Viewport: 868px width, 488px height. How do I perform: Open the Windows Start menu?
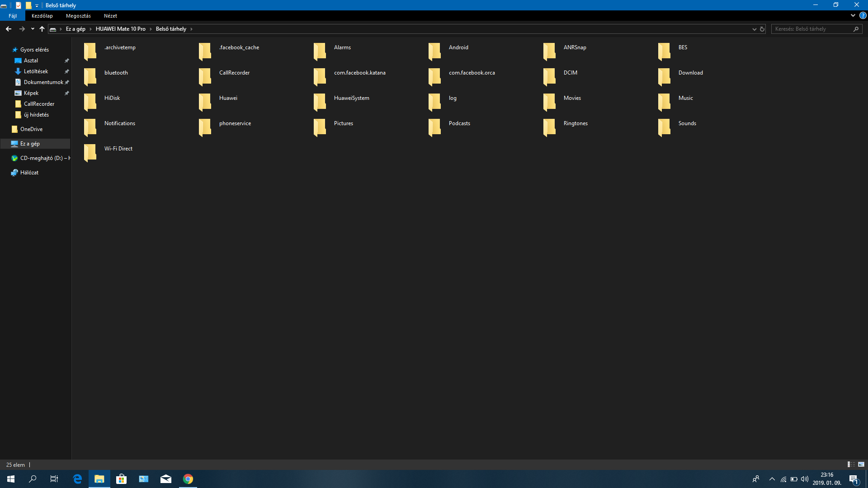[11, 479]
